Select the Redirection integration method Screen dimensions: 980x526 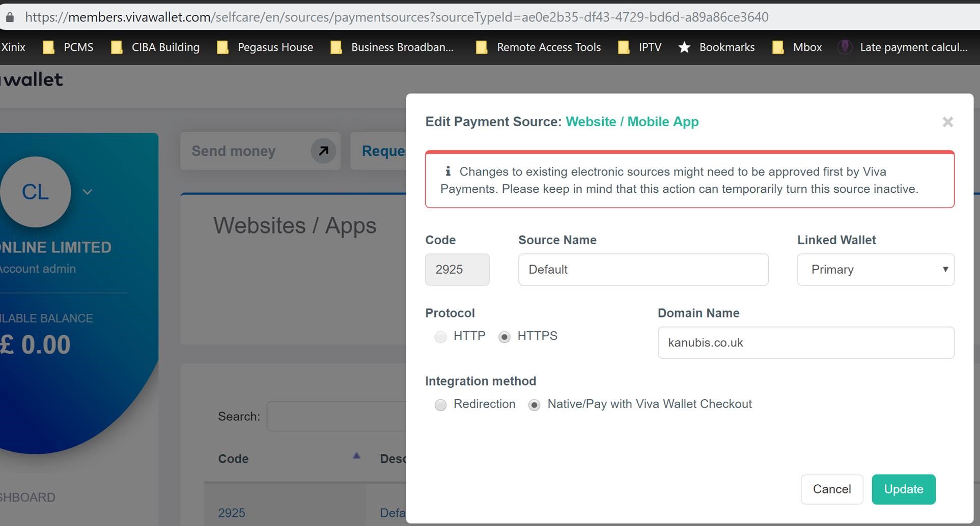pyautogui.click(x=440, y=405)
